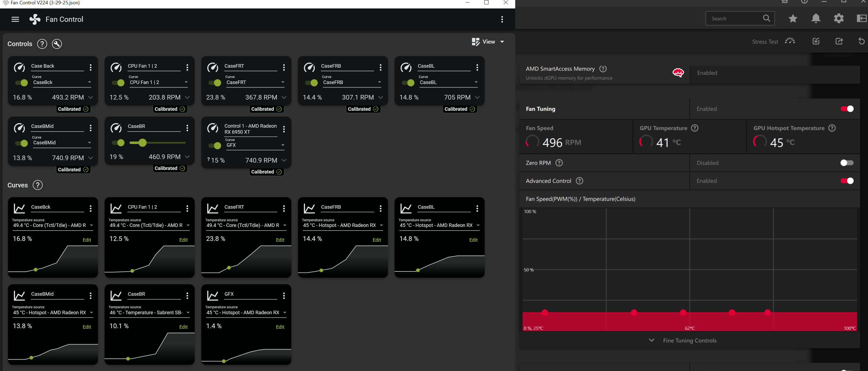Screen dimensions: 868x371
Task: Expand the Case Back 493.2 RPM details chevron
Action: click(91, 97)
